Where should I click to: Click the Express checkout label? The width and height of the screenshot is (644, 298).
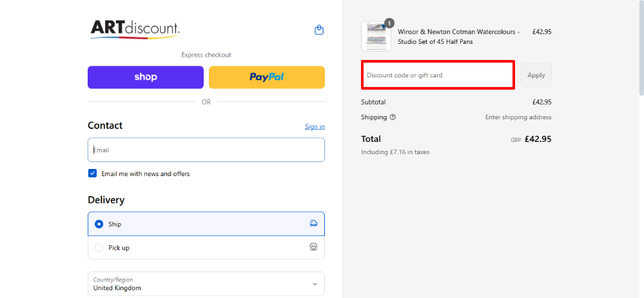click(206, 55)
